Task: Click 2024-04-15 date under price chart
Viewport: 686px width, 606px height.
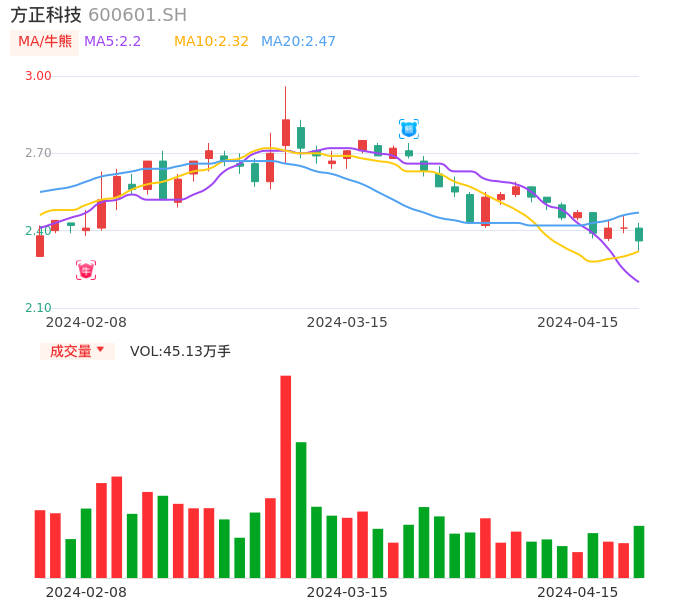Action: click(578, 322)
